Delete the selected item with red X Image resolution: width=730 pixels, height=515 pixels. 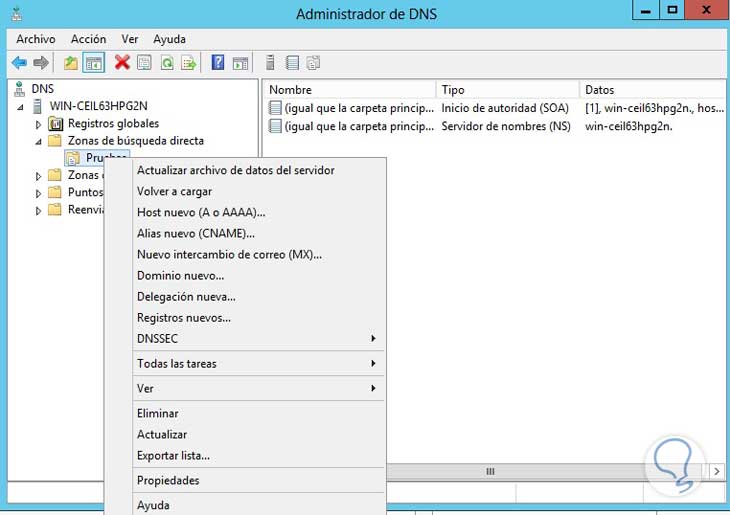(x=122, y=62)
